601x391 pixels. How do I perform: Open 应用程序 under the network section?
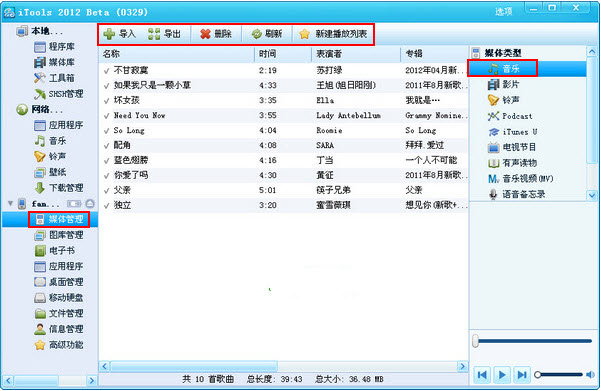click(59, 125)
